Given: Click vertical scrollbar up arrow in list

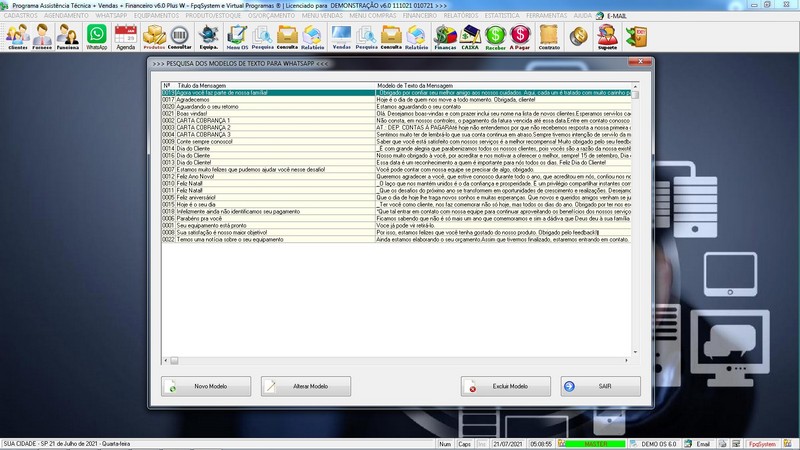Looking at the screenshot, I should (635, 86).
